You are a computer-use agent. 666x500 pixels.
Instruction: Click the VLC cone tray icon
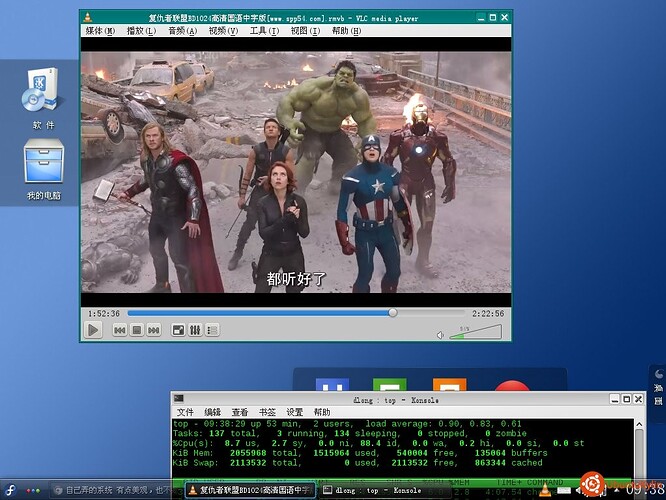(545, 490)
